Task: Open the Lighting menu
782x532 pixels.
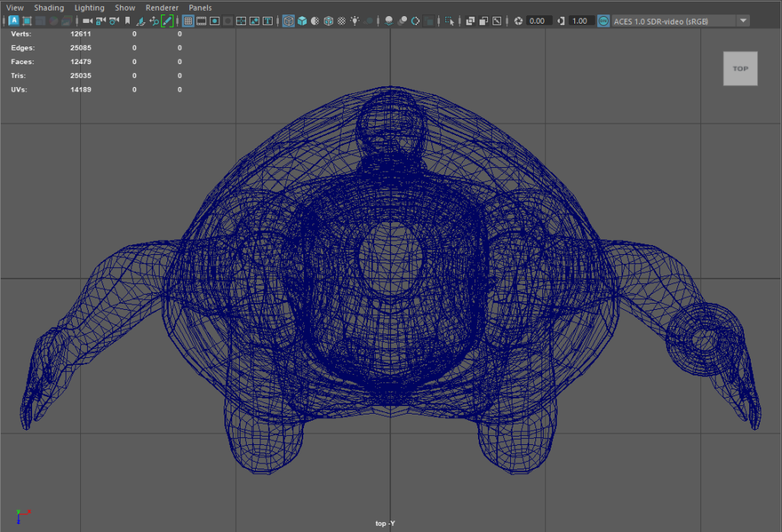Action: tap(89, 8)
